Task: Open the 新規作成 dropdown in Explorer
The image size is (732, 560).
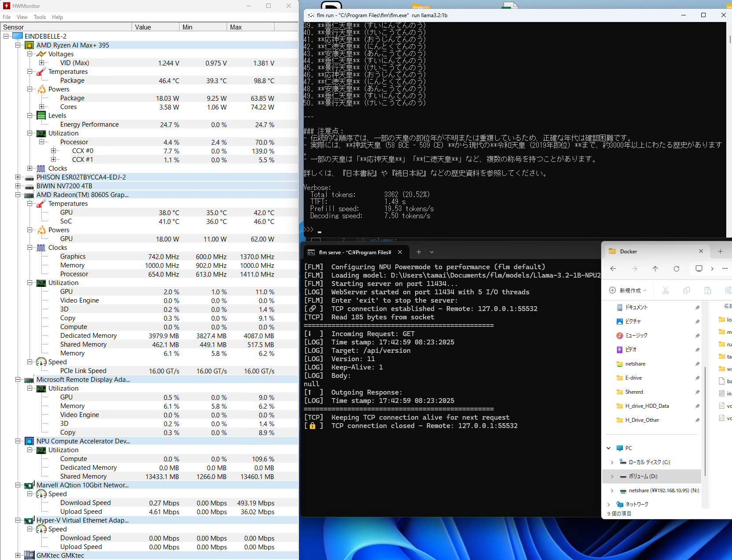Action: pos(628,290)
